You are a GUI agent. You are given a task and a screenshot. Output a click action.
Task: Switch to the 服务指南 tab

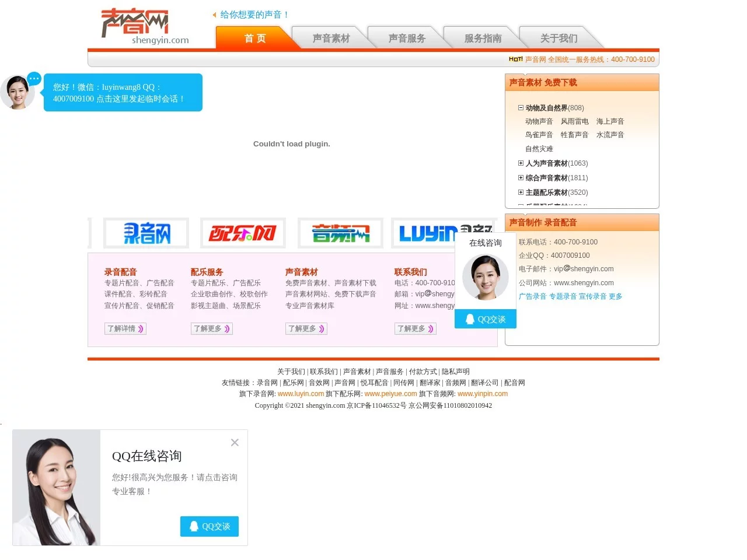point(483,38)
